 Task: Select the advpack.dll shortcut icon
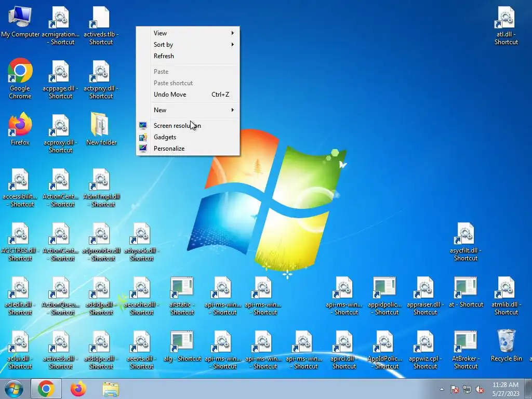(141, 242)
